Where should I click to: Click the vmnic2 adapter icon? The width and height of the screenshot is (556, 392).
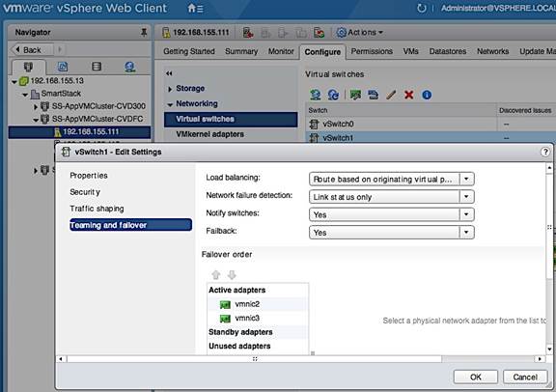tap(225, 304)
